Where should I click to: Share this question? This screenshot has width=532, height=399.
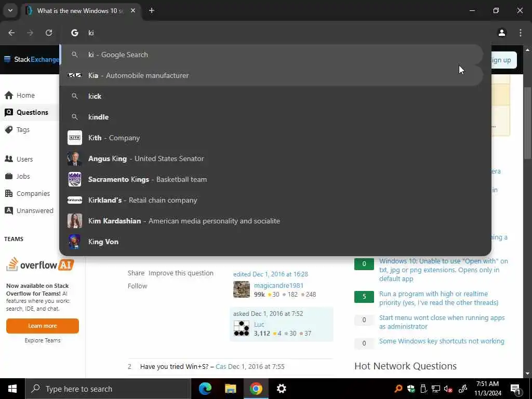coord(136,273)
